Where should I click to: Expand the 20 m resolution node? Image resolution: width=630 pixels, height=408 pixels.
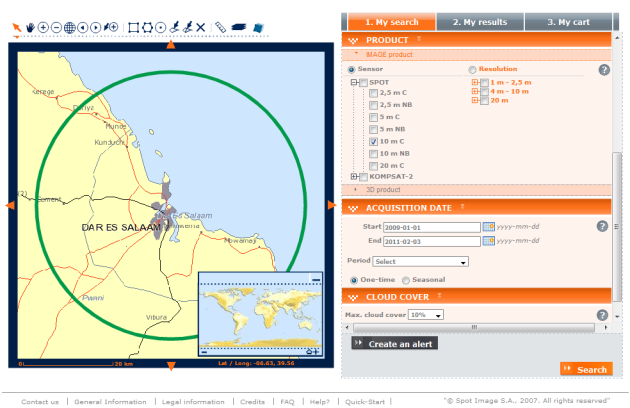pyautogui.click(x=475, y=100)
